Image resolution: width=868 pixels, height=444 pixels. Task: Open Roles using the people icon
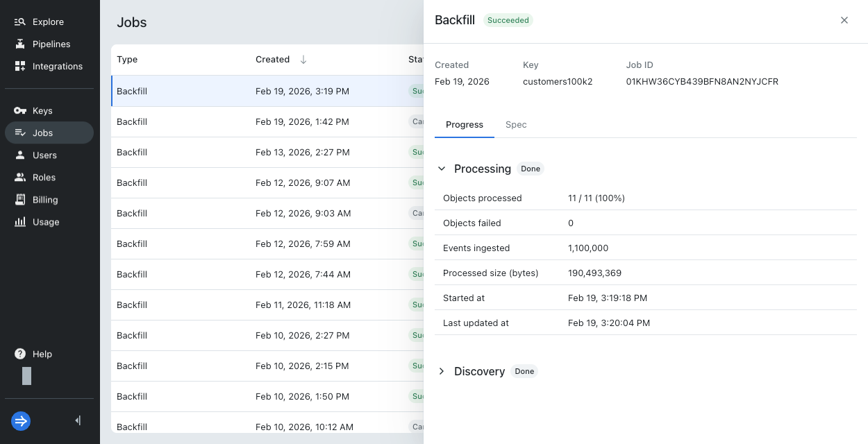(19, 178)
